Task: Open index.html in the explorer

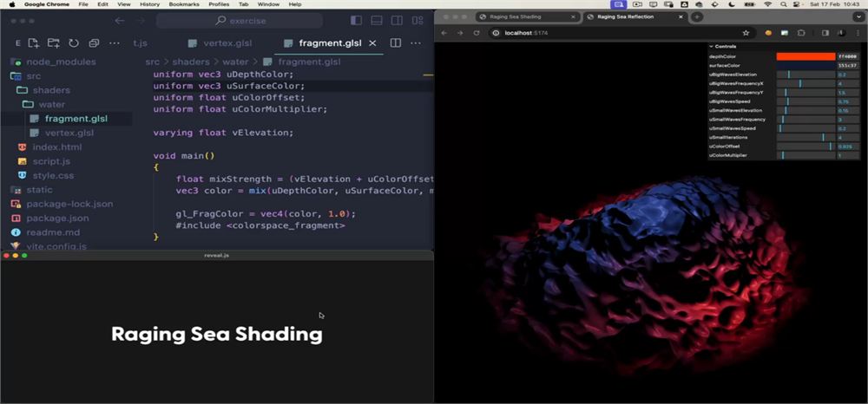Action: pyautogui.click(x=57, y=147)
